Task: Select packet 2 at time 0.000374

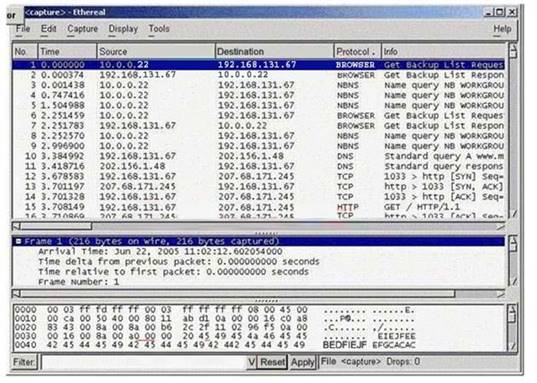Action: pos(259,75)
